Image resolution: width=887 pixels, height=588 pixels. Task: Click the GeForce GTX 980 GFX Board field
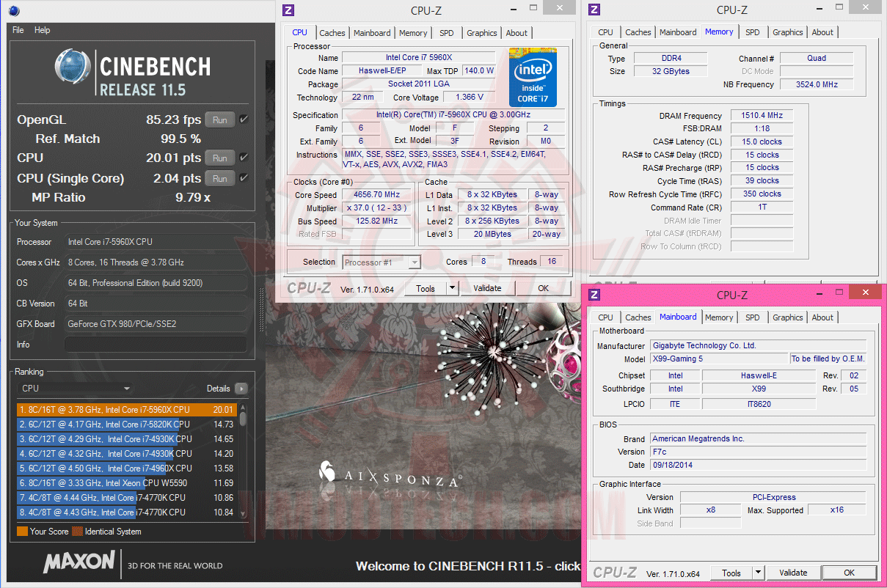156,324
